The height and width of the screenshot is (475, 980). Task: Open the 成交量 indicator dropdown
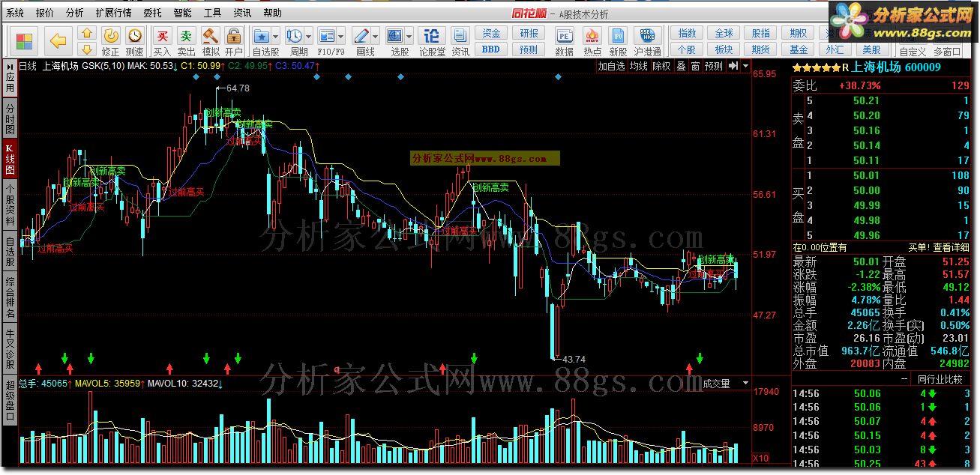coord(745,383)
